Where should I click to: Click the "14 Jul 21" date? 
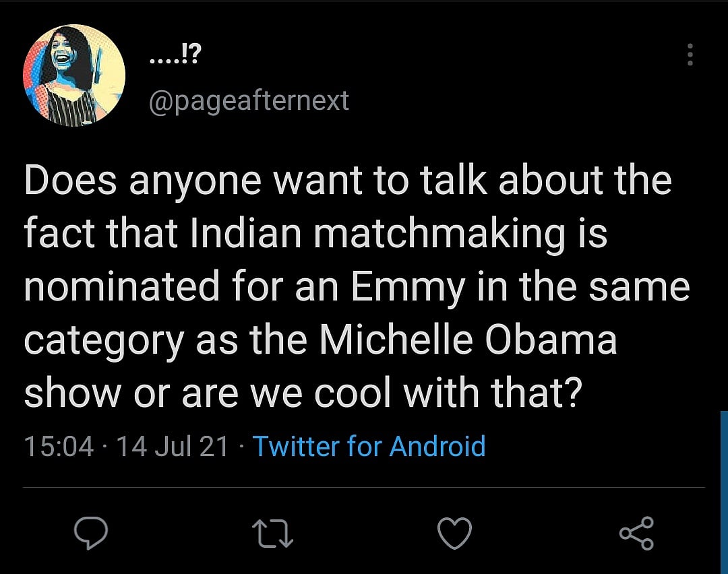coord(173,446)
